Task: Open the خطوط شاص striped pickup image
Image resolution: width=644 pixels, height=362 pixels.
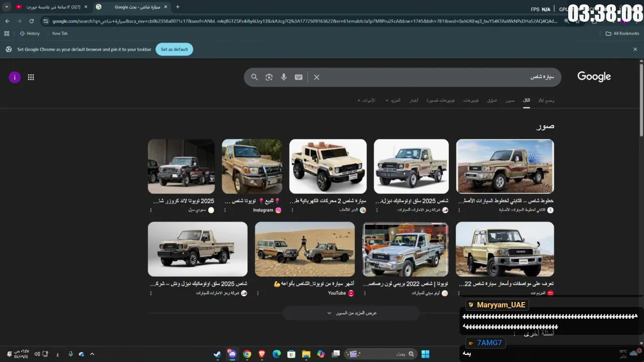Action: coord(505,166)
